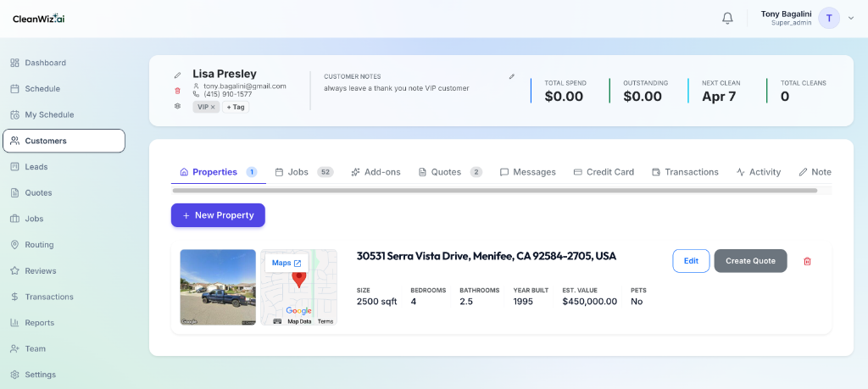Click the map keyboard shortcuts icon
Screen dimensions: 868x389
277,321
